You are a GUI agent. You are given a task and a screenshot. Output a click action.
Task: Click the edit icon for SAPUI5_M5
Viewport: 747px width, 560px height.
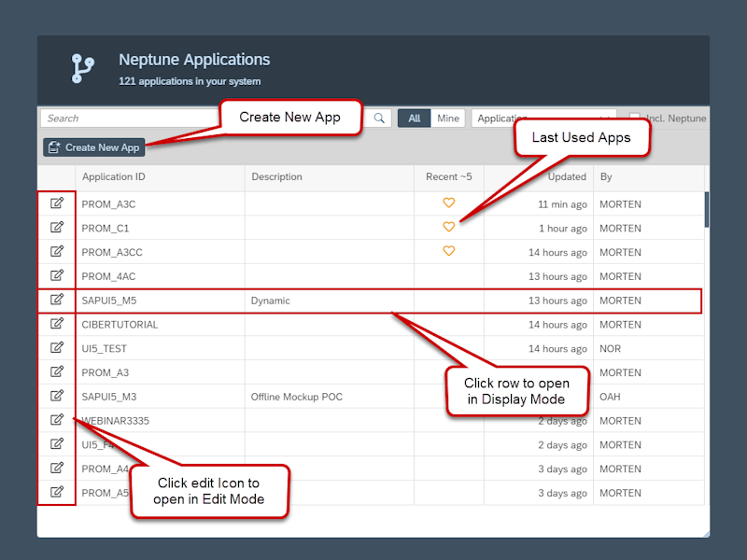[58, 300]
